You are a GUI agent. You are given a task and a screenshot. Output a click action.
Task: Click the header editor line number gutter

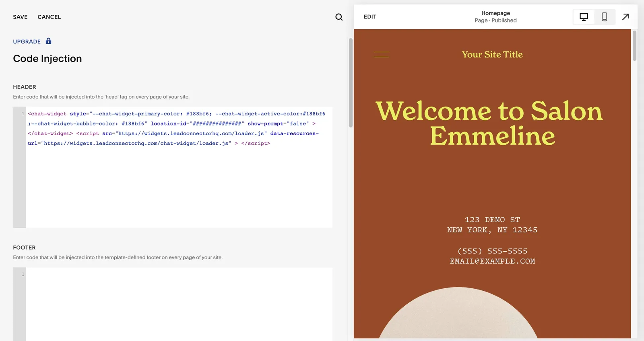click(x=19, y=167)
